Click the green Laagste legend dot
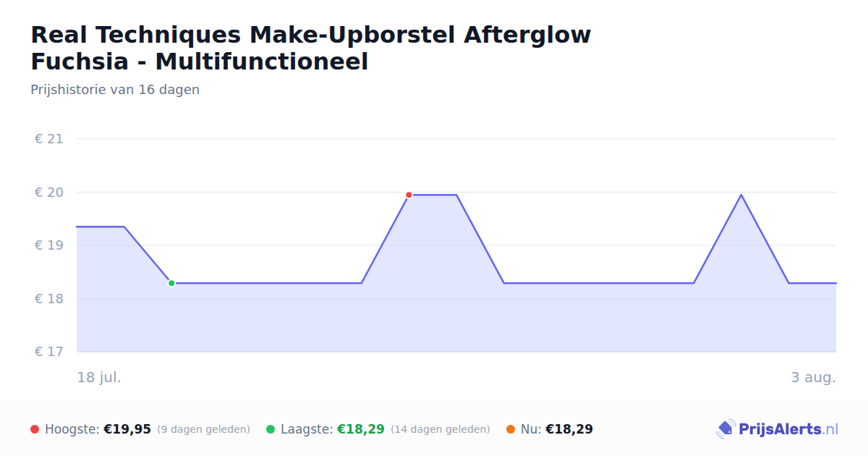 point(271,429)
